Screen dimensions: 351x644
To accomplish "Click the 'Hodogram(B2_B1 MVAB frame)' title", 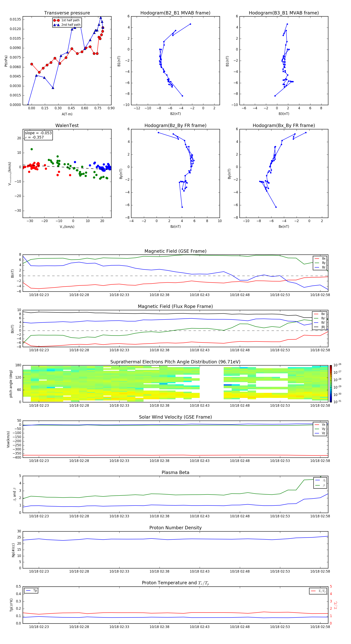I will pos(175,13).
